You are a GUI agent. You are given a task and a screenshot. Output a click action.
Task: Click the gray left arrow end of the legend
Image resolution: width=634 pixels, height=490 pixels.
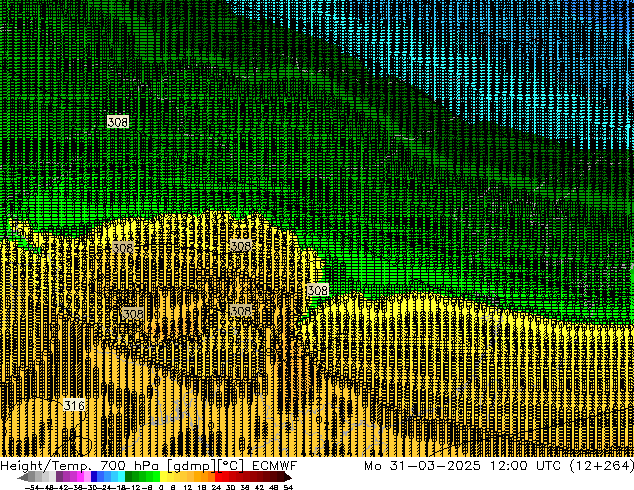point(23,476)
